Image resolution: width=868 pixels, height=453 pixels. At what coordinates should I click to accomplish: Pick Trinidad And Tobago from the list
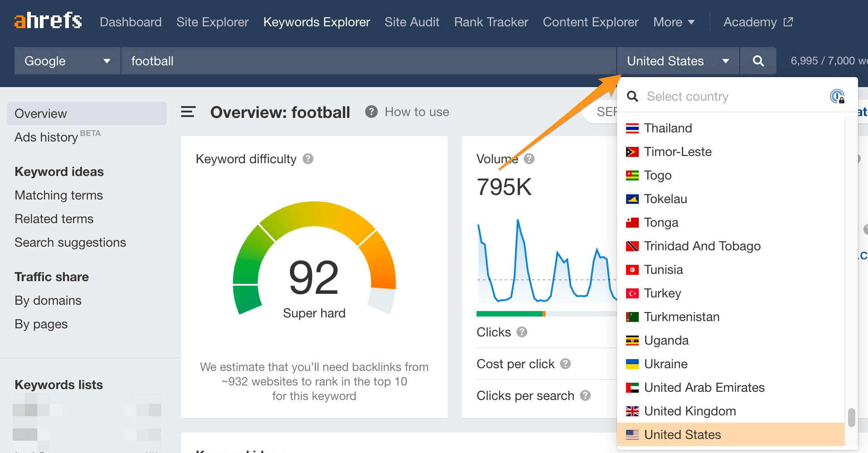click(x=731, y=246)
